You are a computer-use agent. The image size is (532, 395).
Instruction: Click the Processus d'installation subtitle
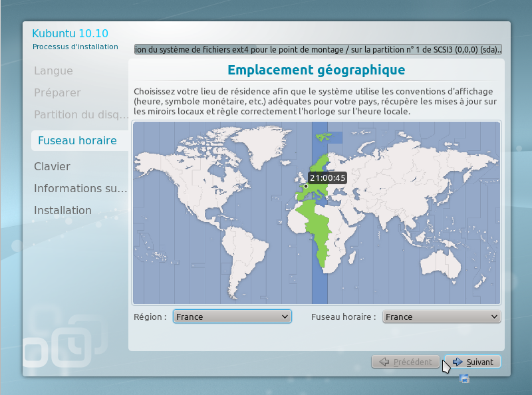pos(75,47)
